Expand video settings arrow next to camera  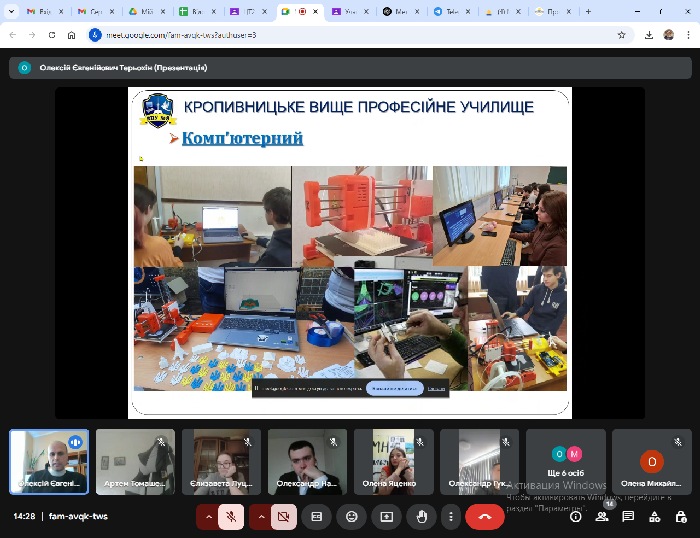click(260, 516)
